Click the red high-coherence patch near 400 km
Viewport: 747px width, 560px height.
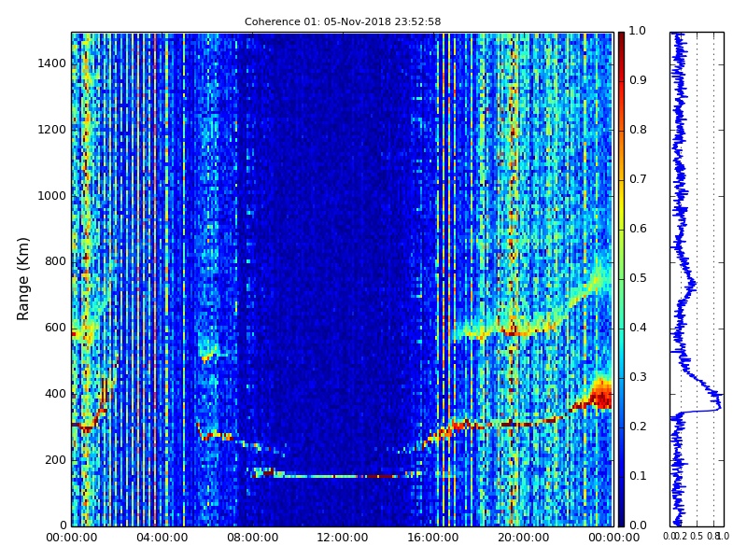(600, 395)
